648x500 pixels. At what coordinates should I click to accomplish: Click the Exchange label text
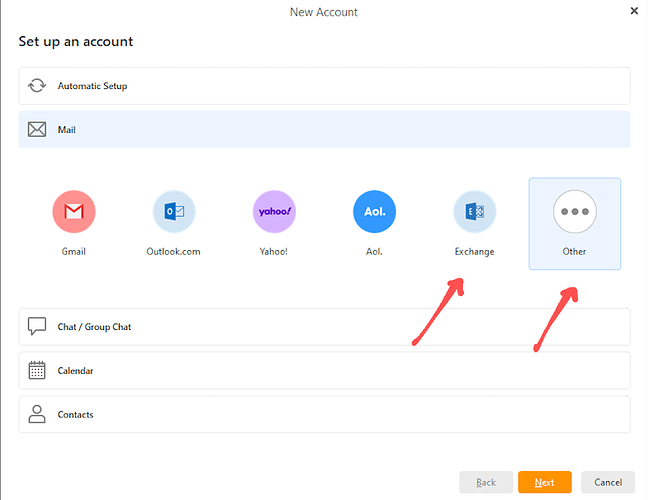point(474,251)
